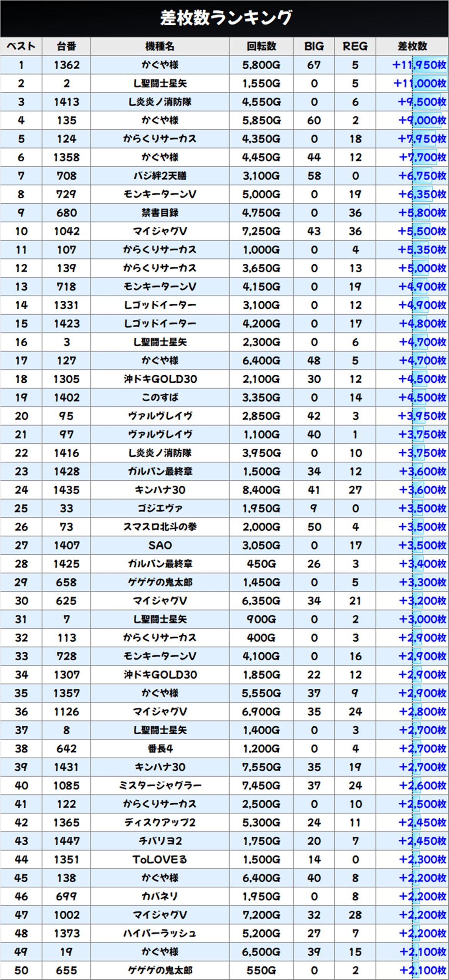Select the BIG column header
Screen dimensions: 449x980
(x=314, y=46)
